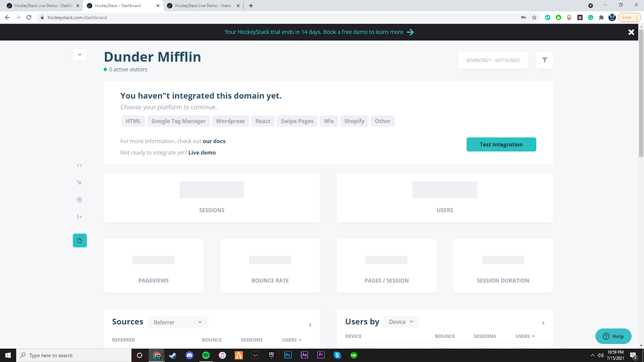Open settings via the sidebar gear icon
Image resolution: width=644 pixels, height=362 pixels.
click(x=80, y=200)
